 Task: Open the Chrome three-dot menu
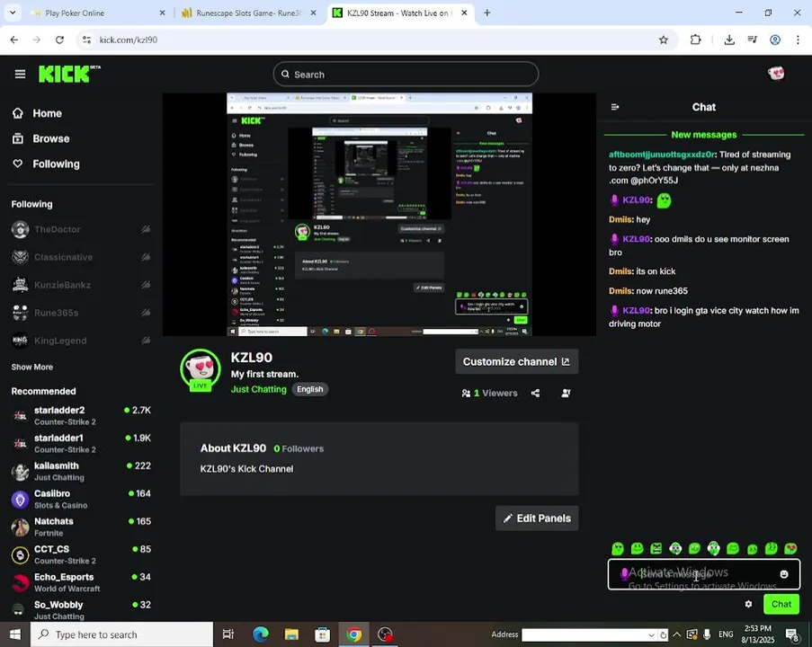[x=798, y=40]
